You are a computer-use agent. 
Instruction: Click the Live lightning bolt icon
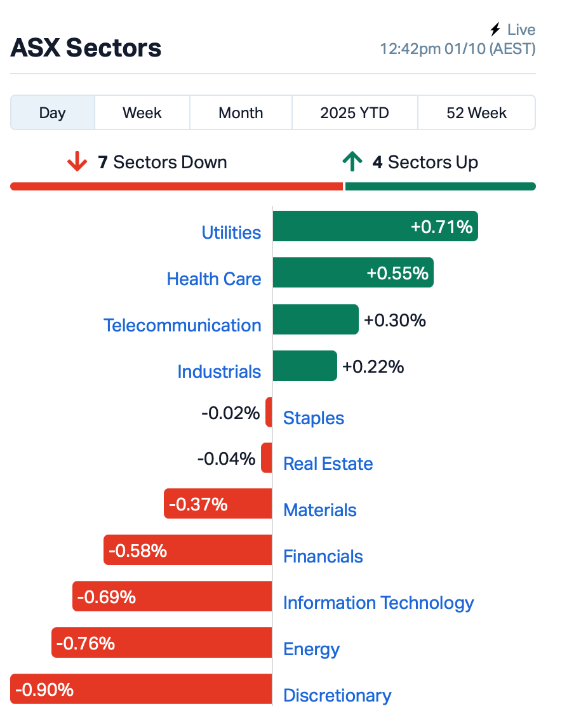coord(495,30)
